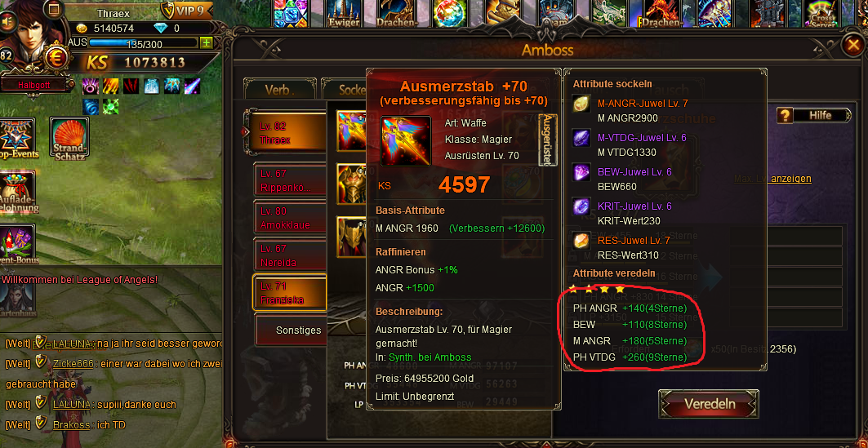868x448 pixels.
Task: Open the Strand-Schatz shell icon
Action: point(69,139)
